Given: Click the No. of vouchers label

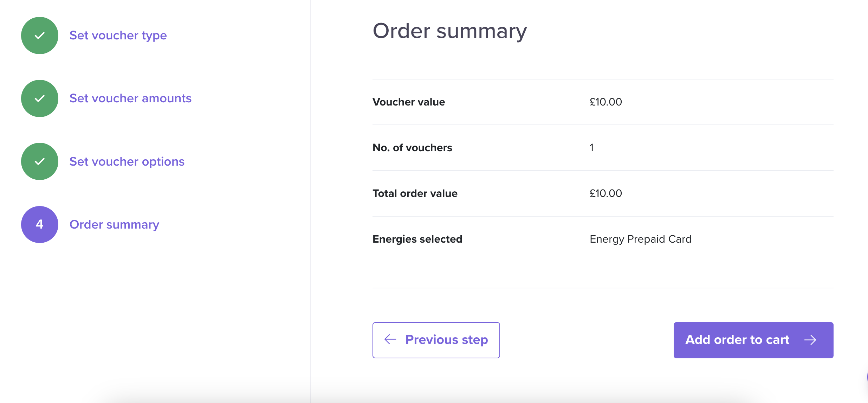Looking at the screenshot, I should click(412, 148).
